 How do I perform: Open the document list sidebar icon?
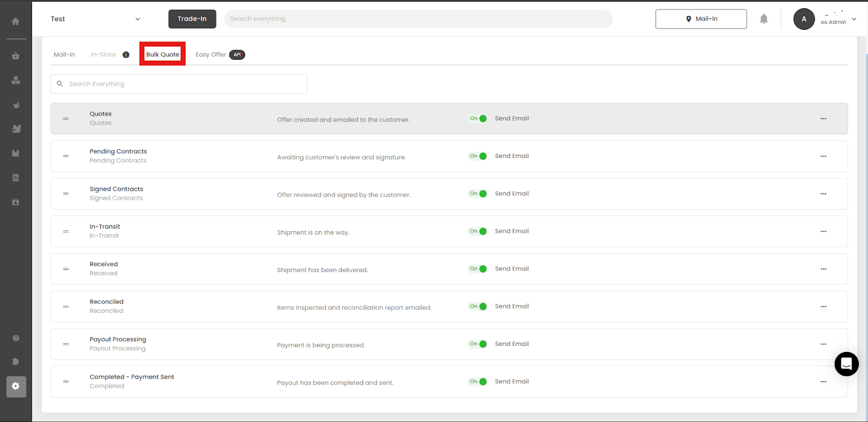16,178
